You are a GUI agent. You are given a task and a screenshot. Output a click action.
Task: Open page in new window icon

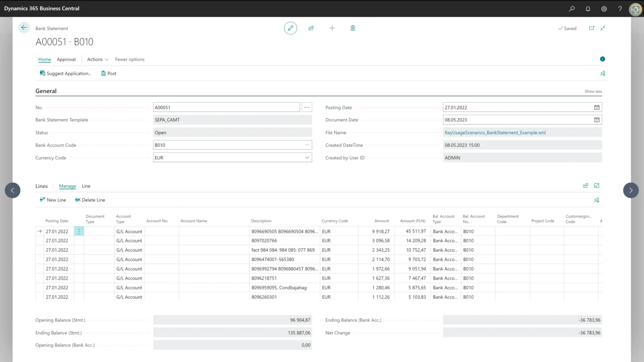pyautogui.click(x=591, y=28)
